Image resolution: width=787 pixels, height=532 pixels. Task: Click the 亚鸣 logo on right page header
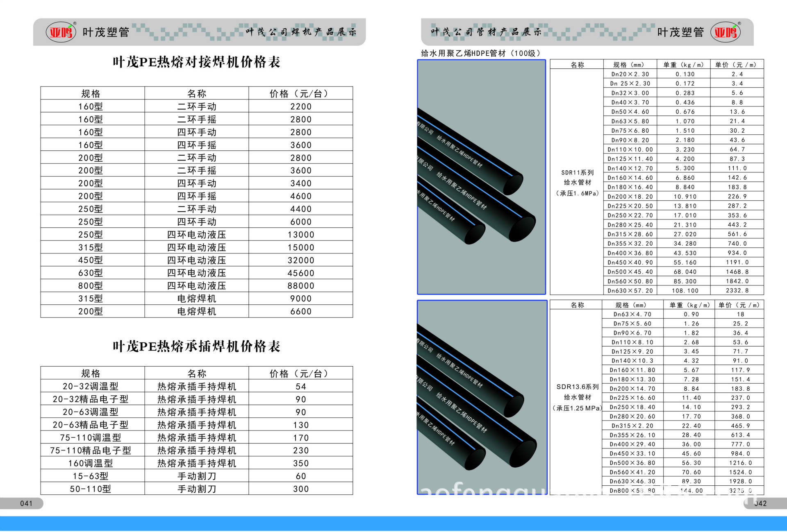726,32
